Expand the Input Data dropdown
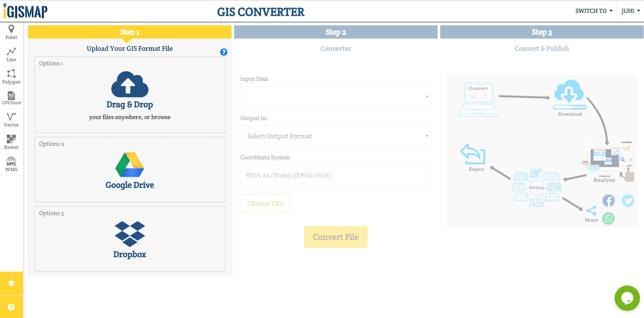644x318 pixels. point(336,97)
